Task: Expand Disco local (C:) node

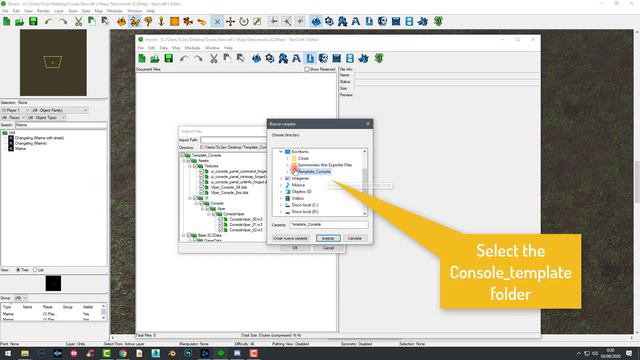Action: [281, 205]
